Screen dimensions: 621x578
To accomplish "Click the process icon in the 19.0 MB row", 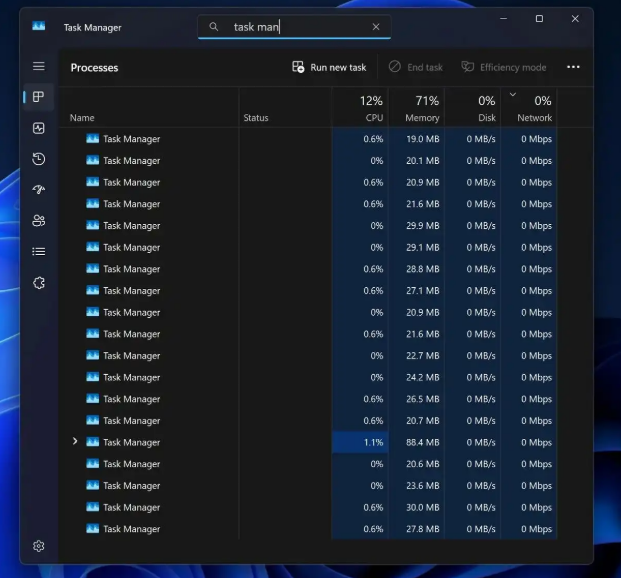I will pyautogui.click(x=93, y=139).
